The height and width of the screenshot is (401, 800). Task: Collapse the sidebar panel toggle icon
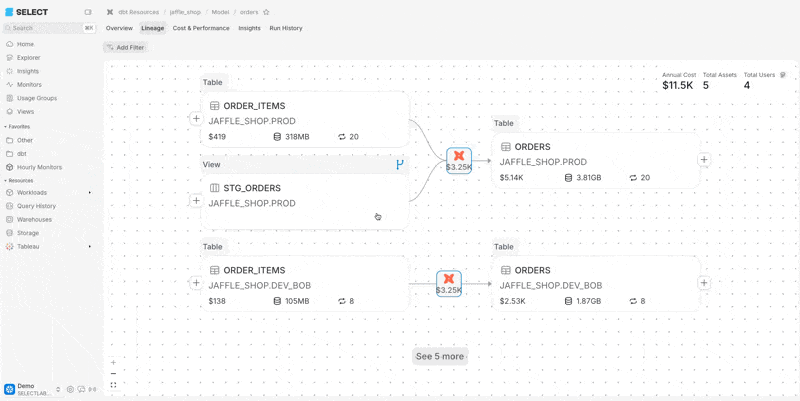click(88, 12)
